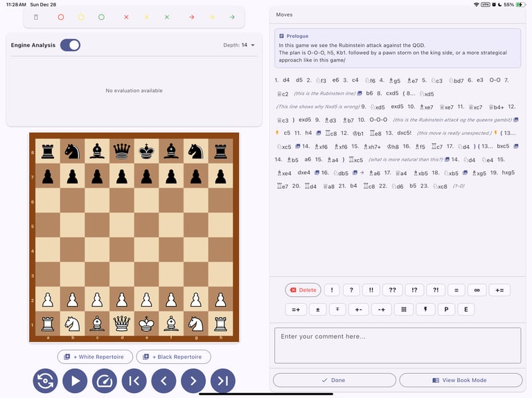
Task: Click the speedometer playback speed button
Action: click(105, 381)
